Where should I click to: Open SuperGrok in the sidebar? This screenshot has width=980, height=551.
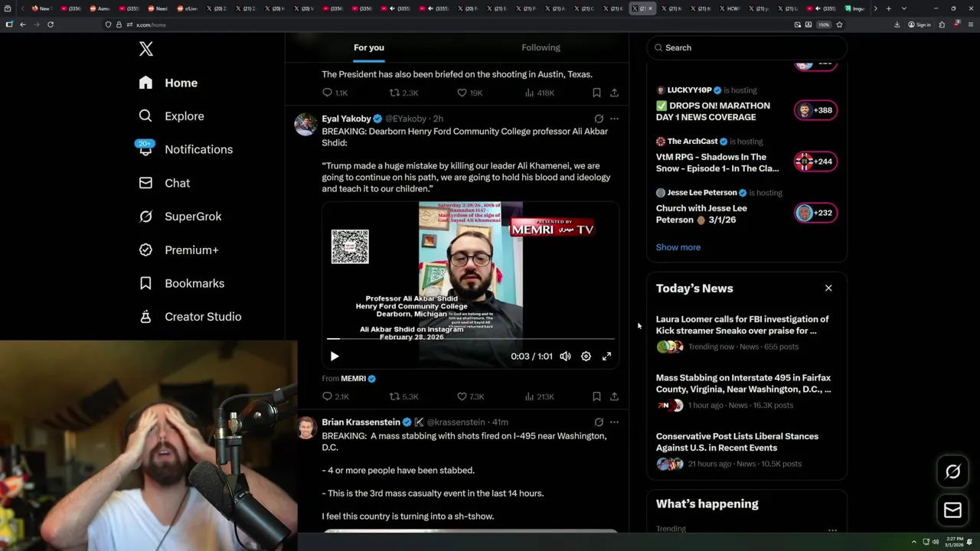180,217
